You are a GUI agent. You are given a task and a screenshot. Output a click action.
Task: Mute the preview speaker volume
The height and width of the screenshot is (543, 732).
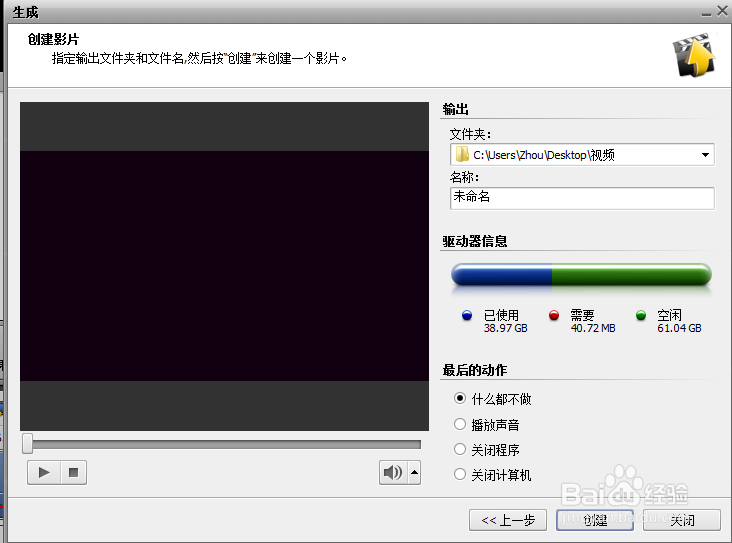[x=393, y=472]
